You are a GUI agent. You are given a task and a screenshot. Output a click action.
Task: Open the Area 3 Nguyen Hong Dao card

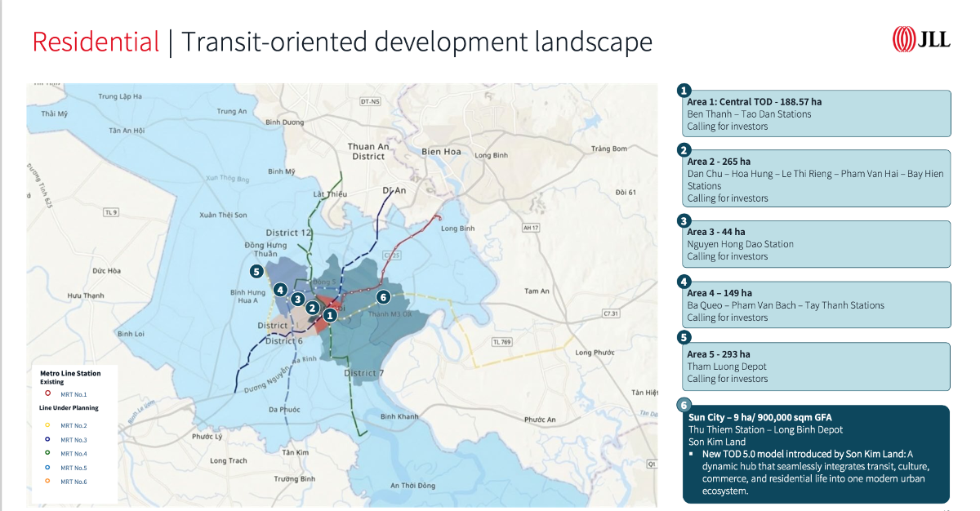coord(817,244)
